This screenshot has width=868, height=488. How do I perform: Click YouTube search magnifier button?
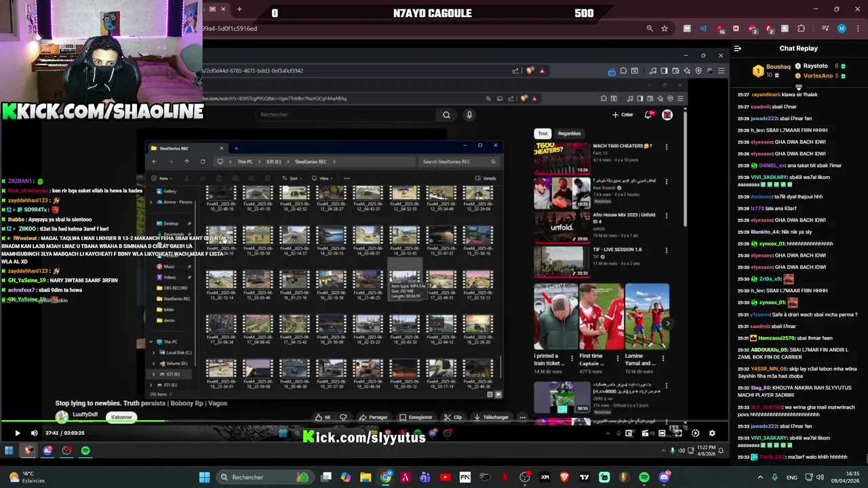point(446,115)
